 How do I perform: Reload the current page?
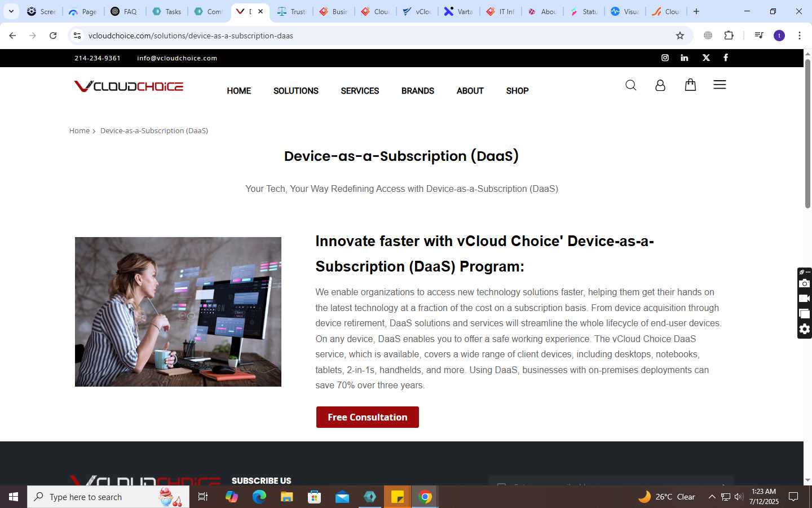pyautogui.click(x=53, y=36)
